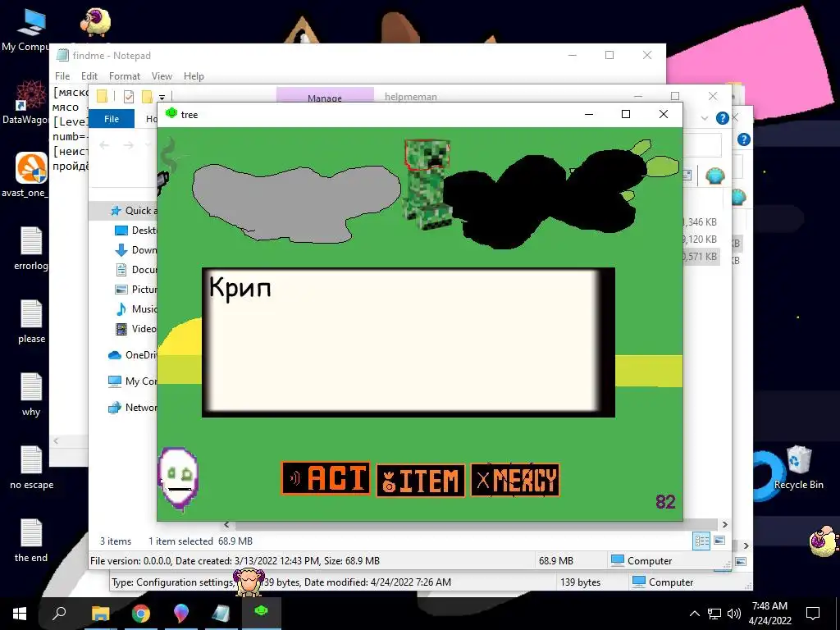Open the File tab in File Explorer
The width and height of the screenshot is (840, 630).
tap(112, 119)
